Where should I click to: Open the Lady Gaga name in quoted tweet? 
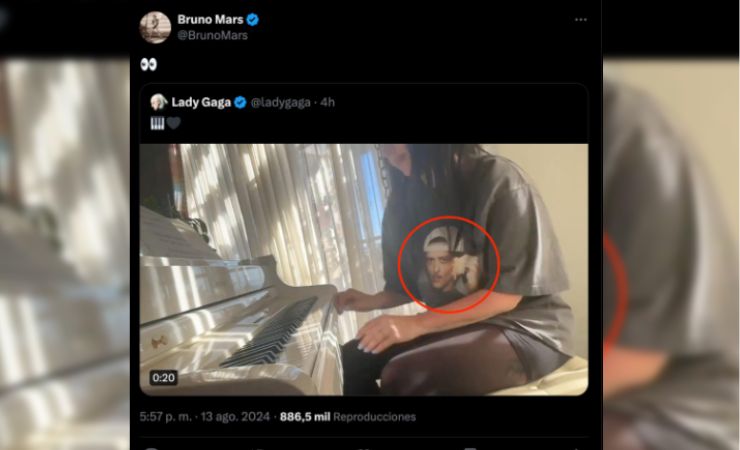coord(201,102)
